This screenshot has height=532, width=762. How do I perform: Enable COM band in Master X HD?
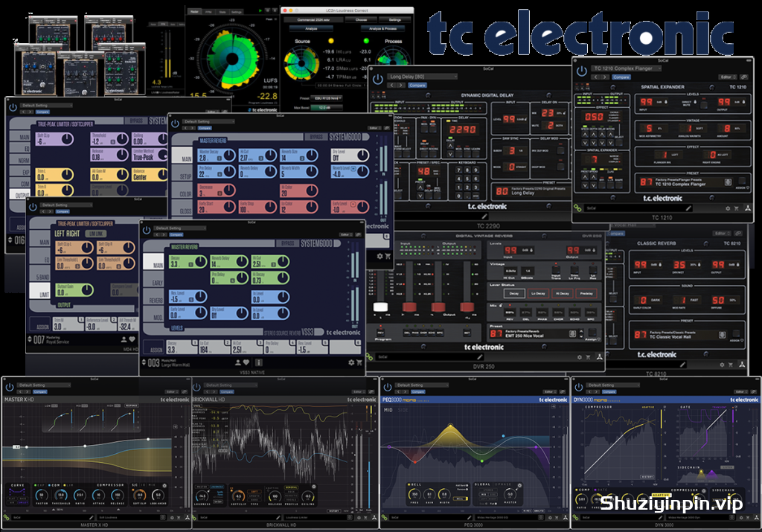click(54, 485)
